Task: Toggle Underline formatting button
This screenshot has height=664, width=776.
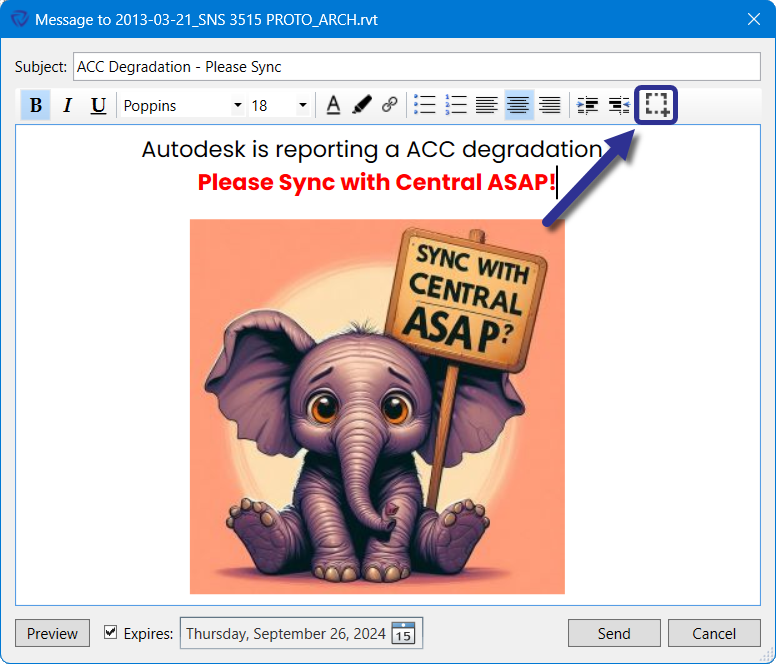Action: coord(98,105)
